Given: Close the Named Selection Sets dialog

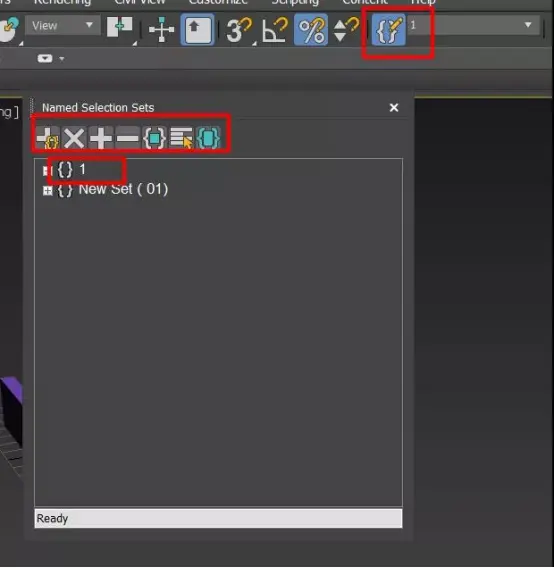Looking at the screenshot, I should (394, 108).
